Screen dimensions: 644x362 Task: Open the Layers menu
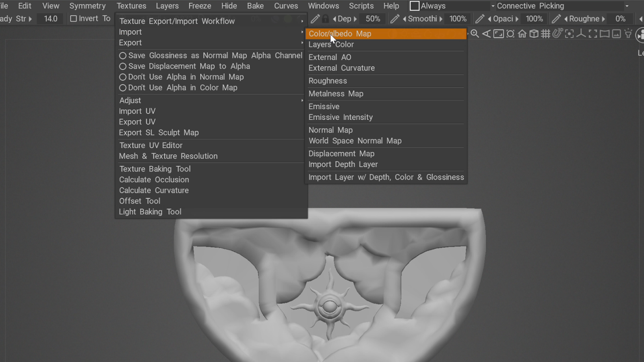tap(167, 6)
